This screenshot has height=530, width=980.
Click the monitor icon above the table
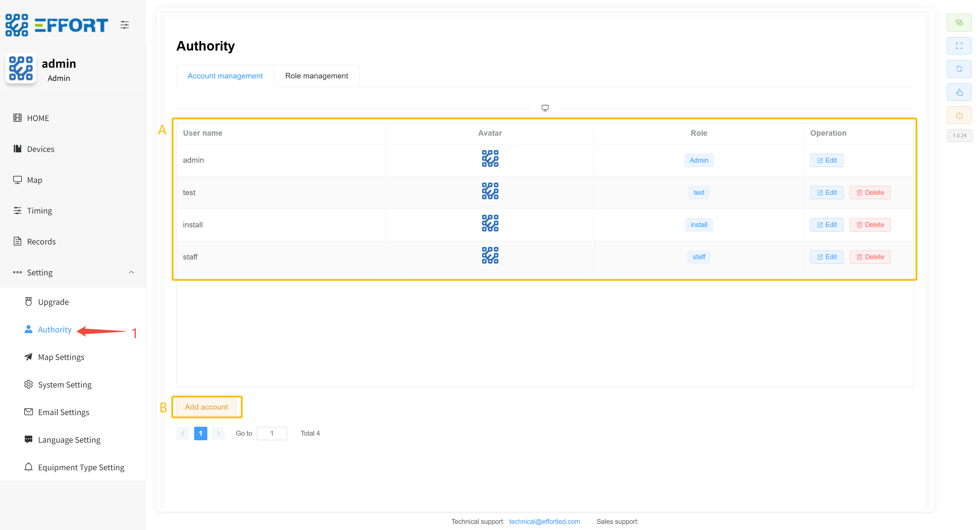(545, 108)
